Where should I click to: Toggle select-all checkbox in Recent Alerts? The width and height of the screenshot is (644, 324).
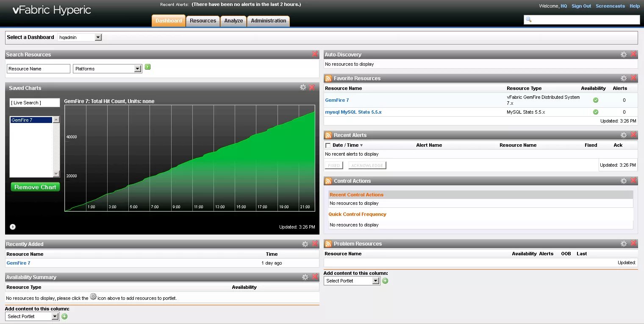click(328, 145)
